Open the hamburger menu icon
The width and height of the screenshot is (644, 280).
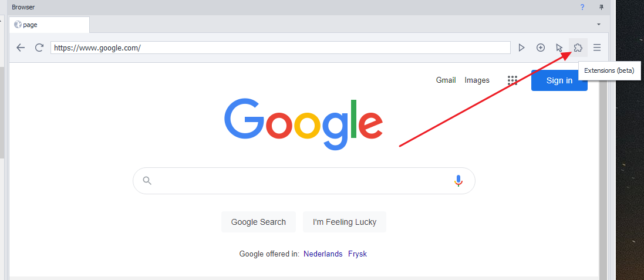coord(597,48)
